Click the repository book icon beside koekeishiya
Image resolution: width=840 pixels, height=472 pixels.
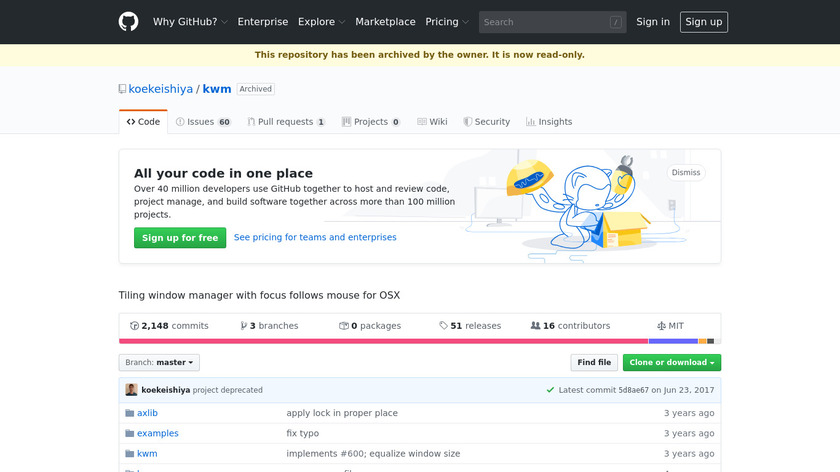coord(122,89)
